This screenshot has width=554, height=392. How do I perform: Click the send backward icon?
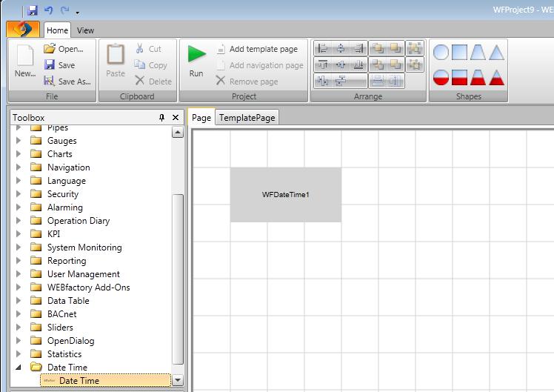point(396,64)
